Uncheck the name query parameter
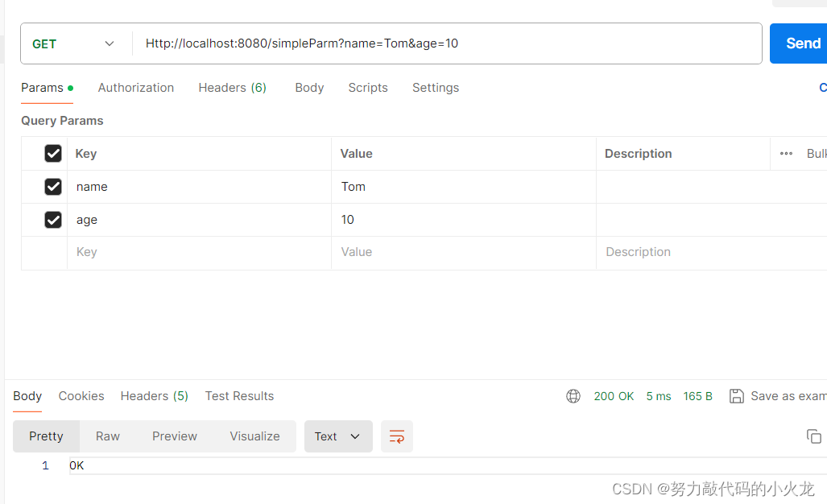 [52, 186]
